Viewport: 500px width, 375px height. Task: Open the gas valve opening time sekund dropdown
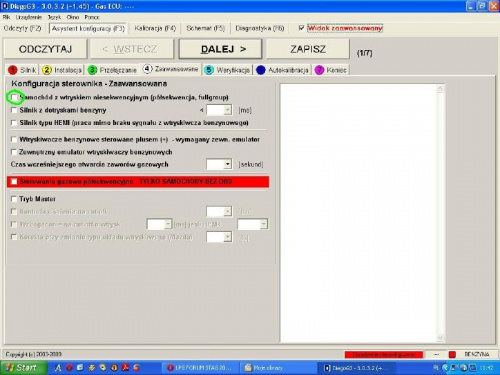[228, 164]
